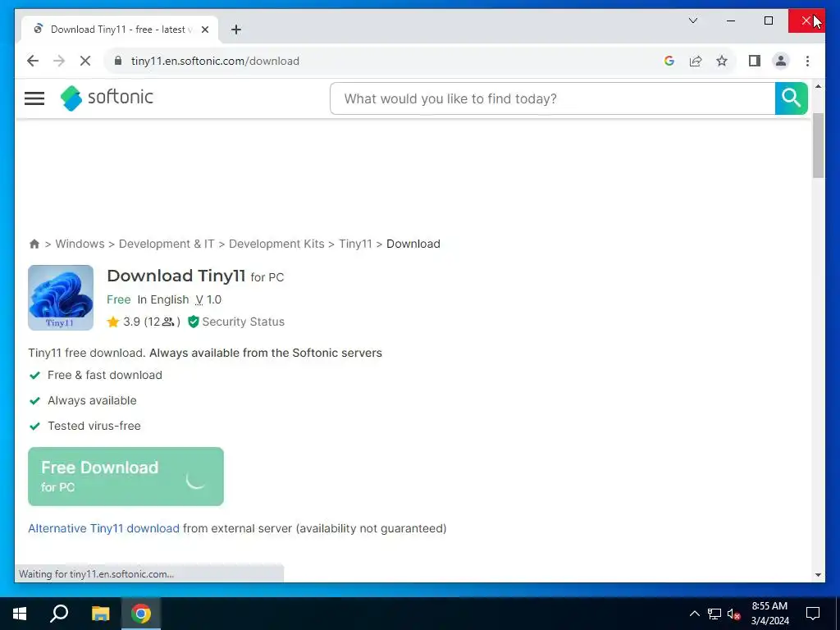Click 'Tested virus-free' text
The image size is (840, 630).
coord(94,426)
